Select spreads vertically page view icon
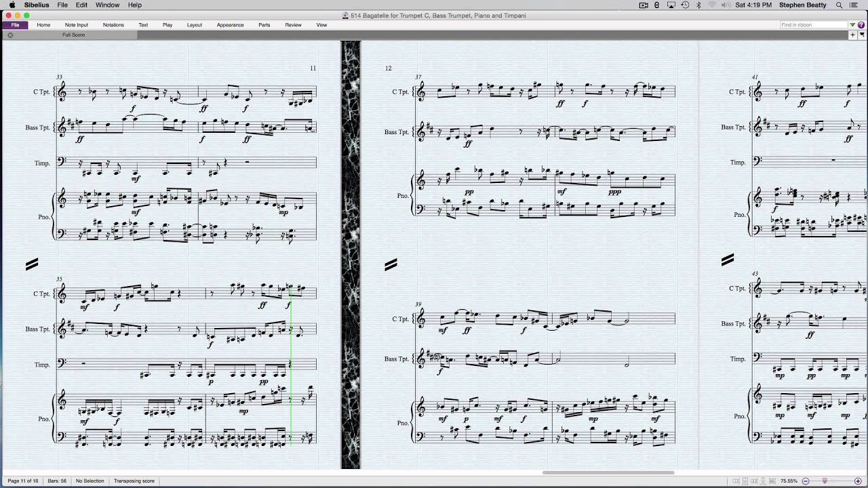Image resolution: width=868 pixels, height=488 pixels. [x=745, y=481]
